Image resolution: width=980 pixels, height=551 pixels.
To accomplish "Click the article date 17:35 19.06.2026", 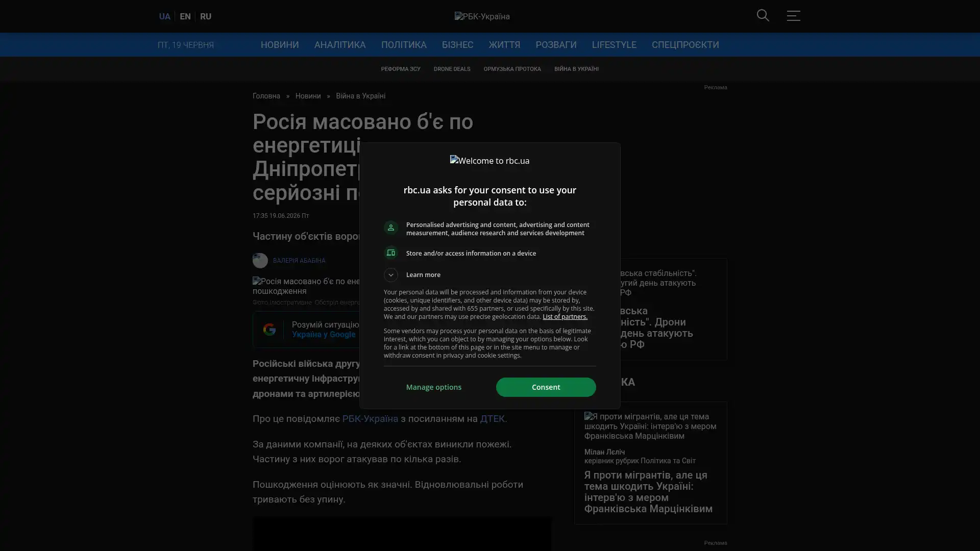I will click(281, 216).
